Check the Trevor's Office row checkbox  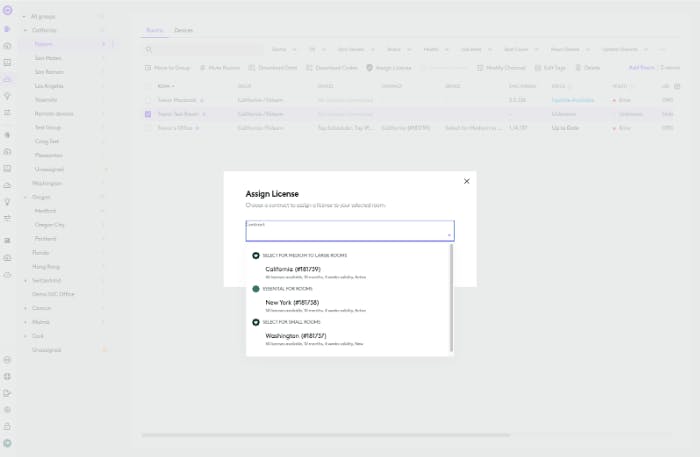click(148, 128)
